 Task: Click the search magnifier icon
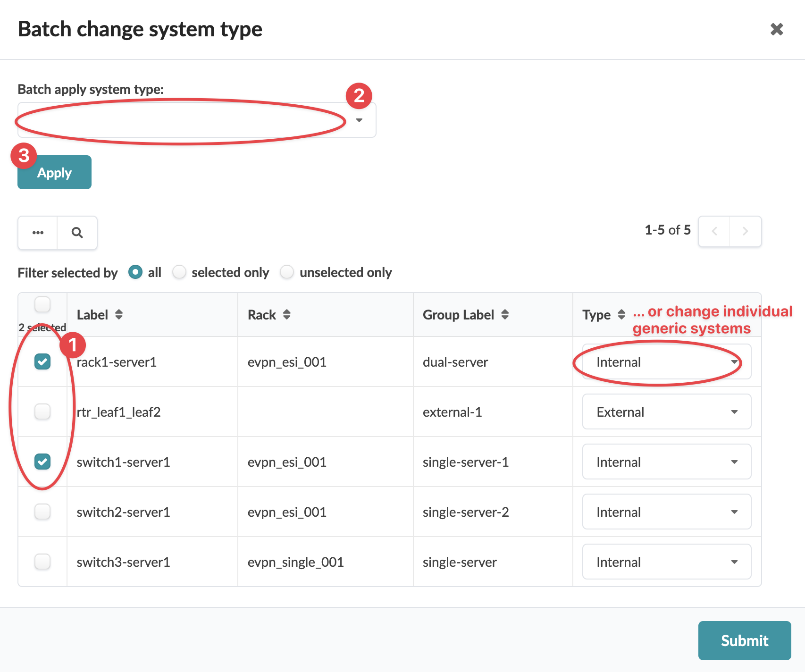click(x=77, y=233)
